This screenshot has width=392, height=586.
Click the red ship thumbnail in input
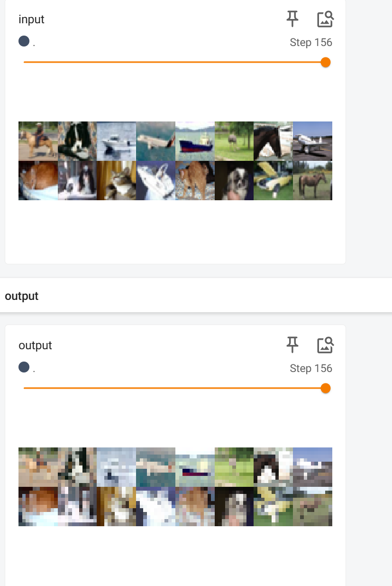tap(195, 141)
